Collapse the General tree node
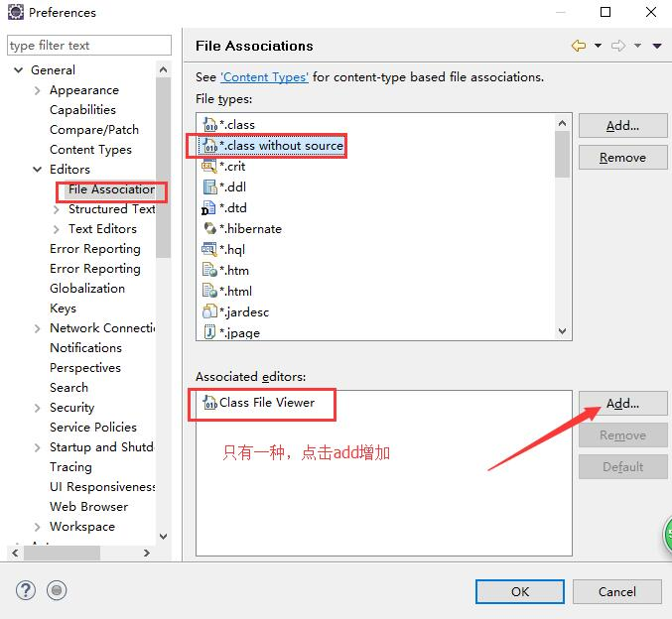This screenshot has width=672, height=619. click(19, 70)
